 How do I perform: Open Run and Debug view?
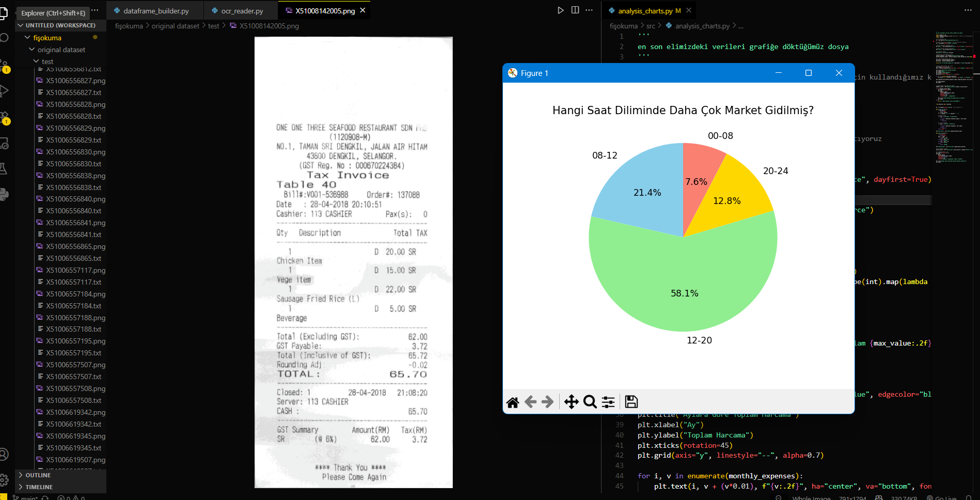click(x=3, y=91)
